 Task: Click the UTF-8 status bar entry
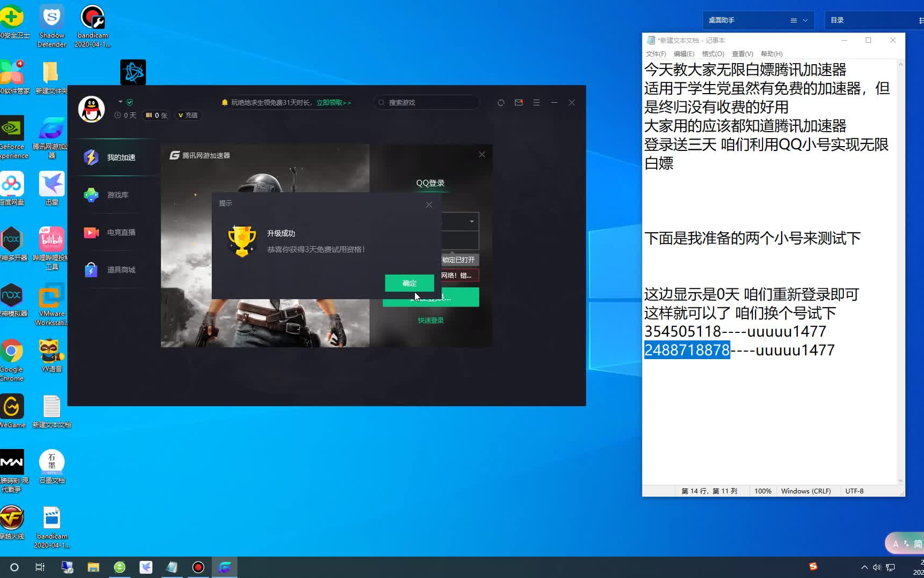854,491
